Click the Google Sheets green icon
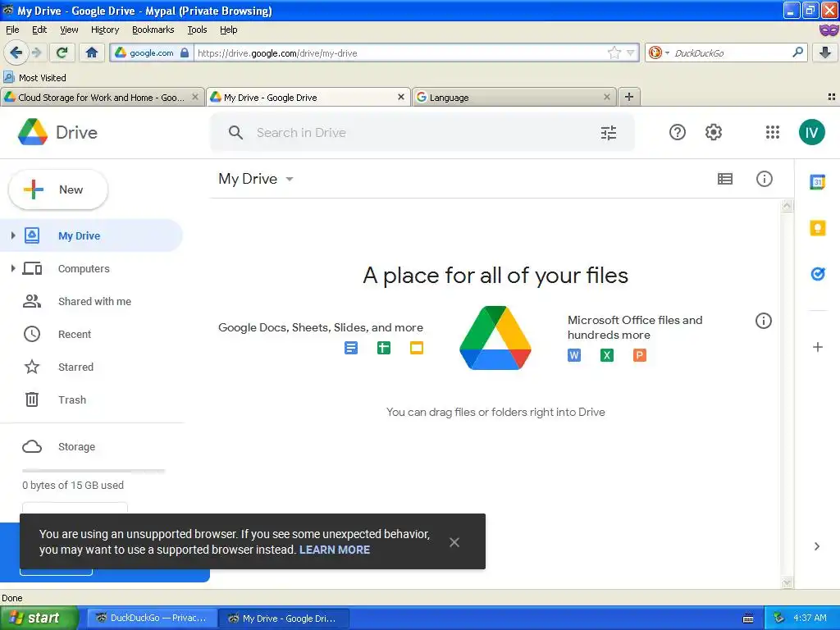Viewport: 840px width, 630px height. pos(384,348)
